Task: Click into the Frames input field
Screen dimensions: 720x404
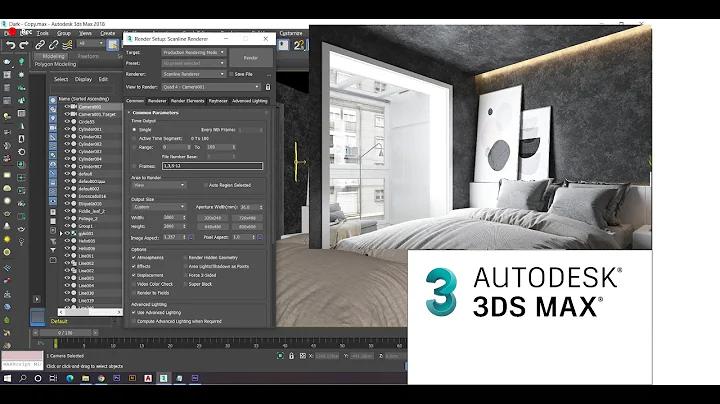Action: (212, 166)
